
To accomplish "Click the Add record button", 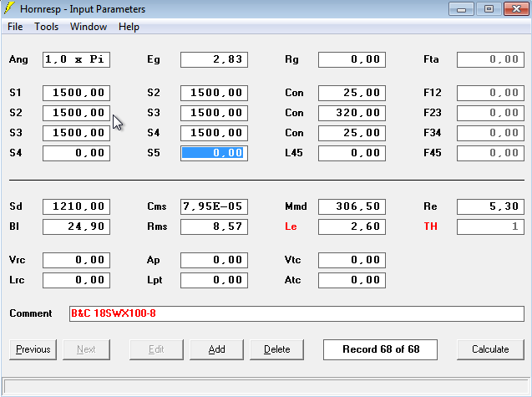I will coord(216,349).
